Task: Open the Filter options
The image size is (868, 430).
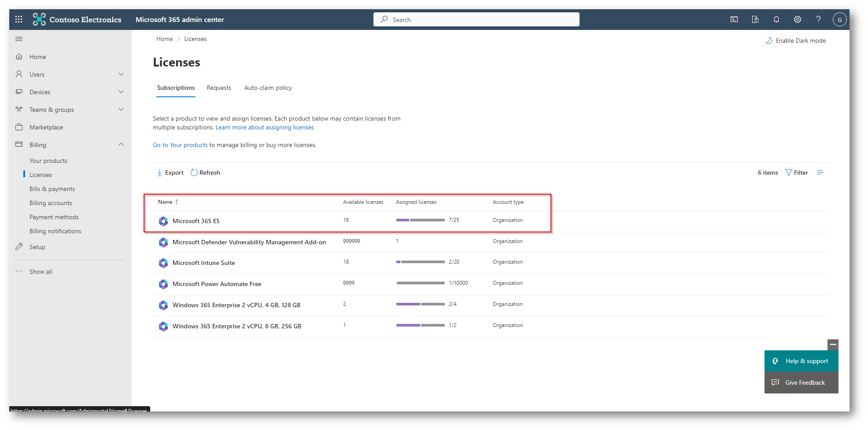Action: point(797,173)
